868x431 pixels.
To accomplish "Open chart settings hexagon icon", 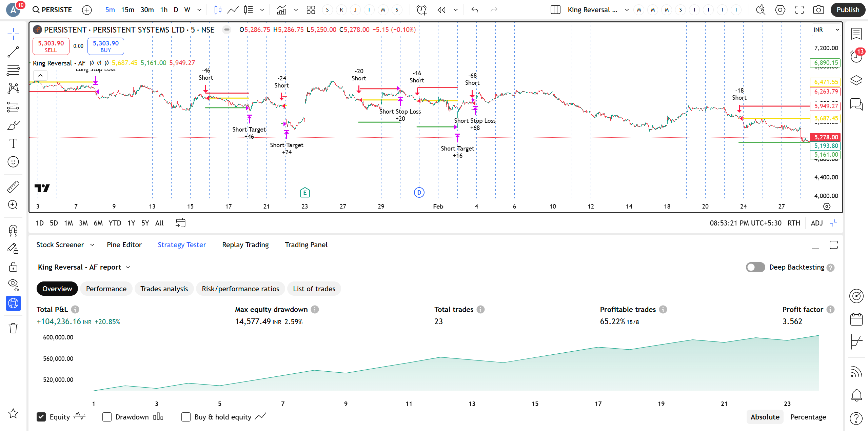I will (780, 10).
